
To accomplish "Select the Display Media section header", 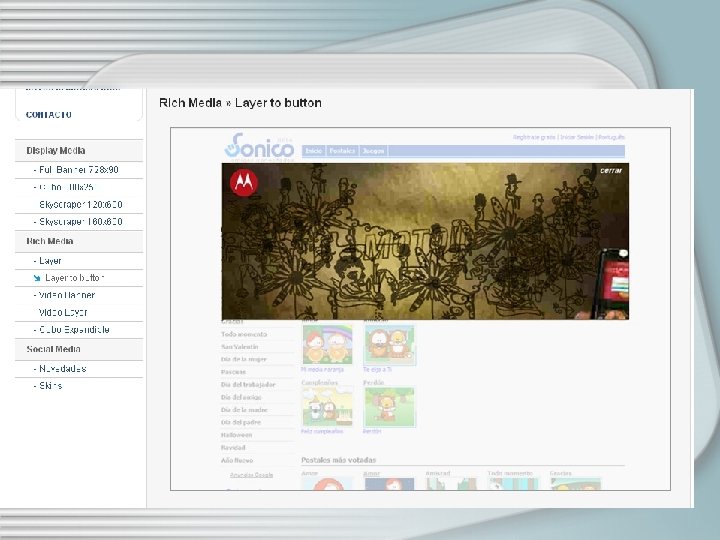I will coord(79,151).
